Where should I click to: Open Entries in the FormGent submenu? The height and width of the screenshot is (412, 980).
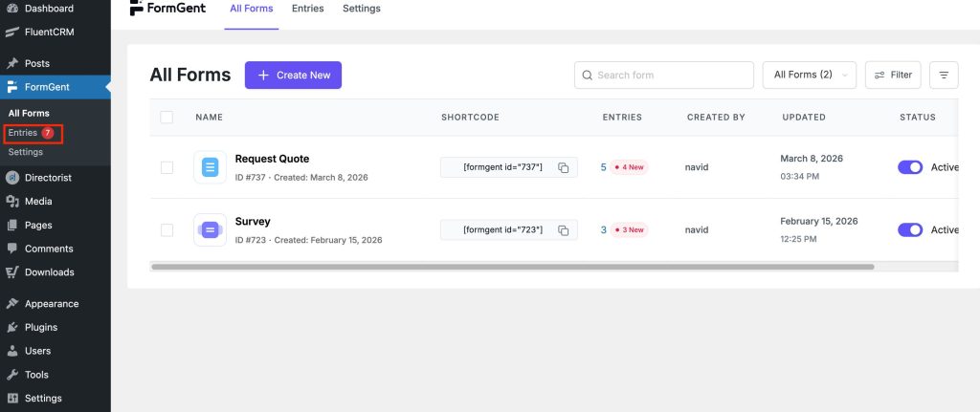(23, 133)
